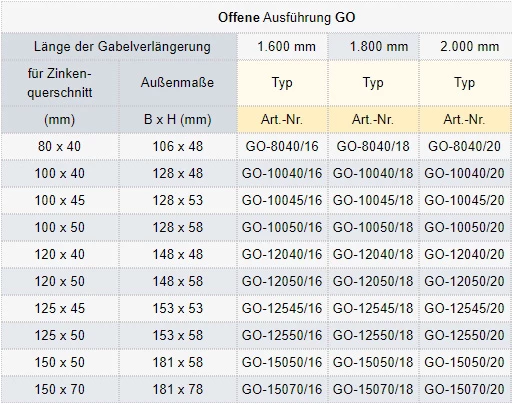
Task: Click the '100 x 45' cross-section cell
Action: pos(60,200)
